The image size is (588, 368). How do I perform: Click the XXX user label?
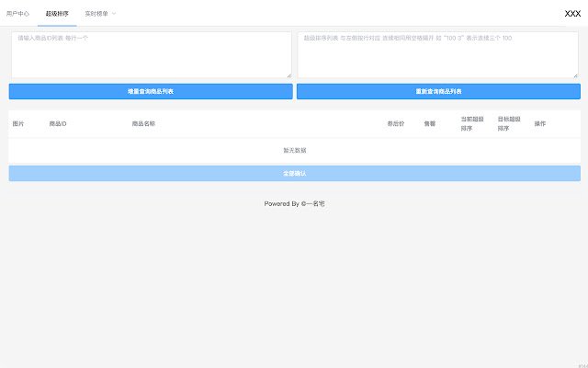[572, 14]
